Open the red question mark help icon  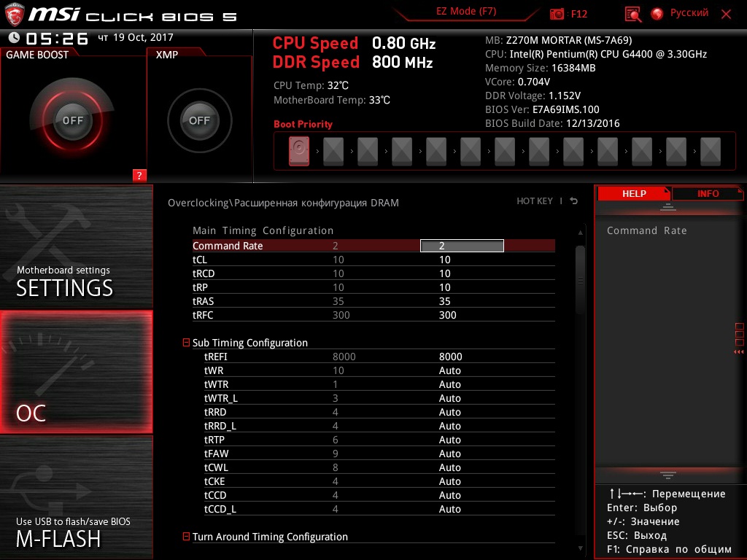[139, 175]
